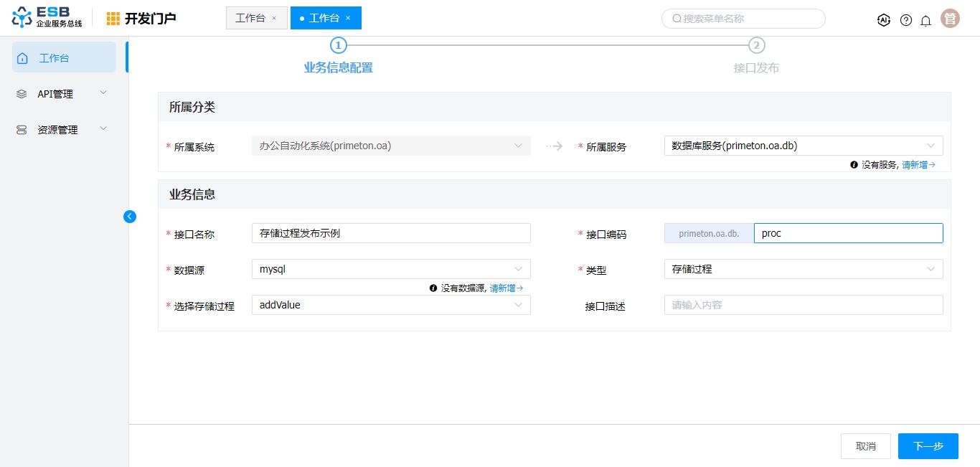Click the user avatar icon

tap(950, 19)
